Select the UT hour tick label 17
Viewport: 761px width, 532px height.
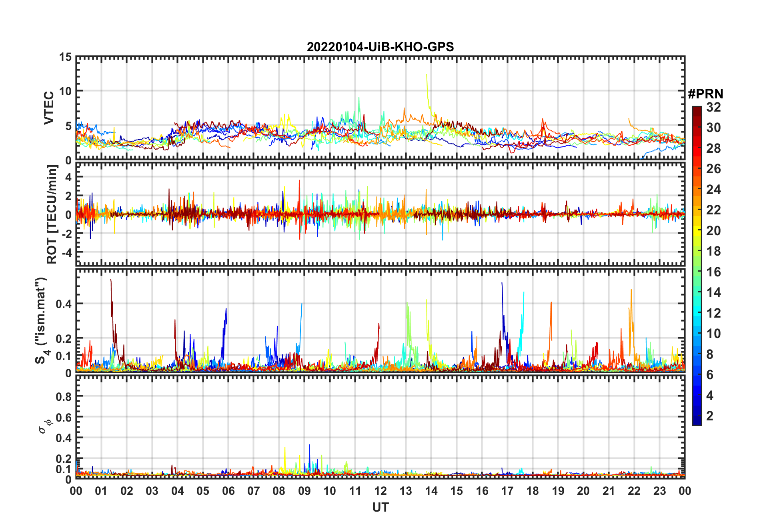[x=507, y=491]
